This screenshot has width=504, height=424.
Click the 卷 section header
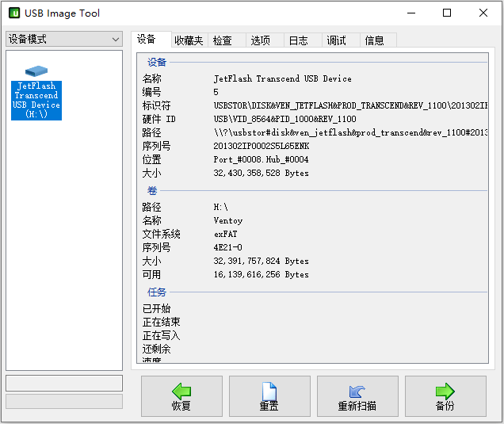pyautogui.click(x=152, y=191)
